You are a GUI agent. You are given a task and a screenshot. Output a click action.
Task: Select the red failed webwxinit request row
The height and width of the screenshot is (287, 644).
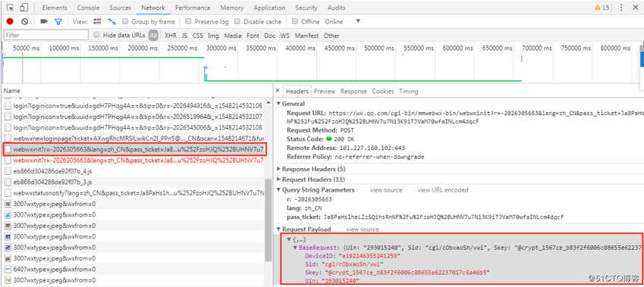click(x=133, y=160)
